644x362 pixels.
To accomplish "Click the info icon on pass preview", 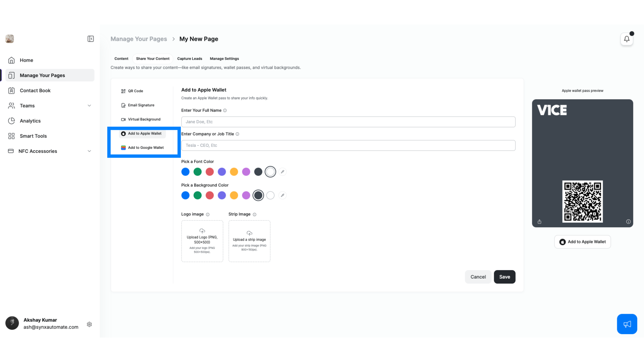I will pos(628,222).
